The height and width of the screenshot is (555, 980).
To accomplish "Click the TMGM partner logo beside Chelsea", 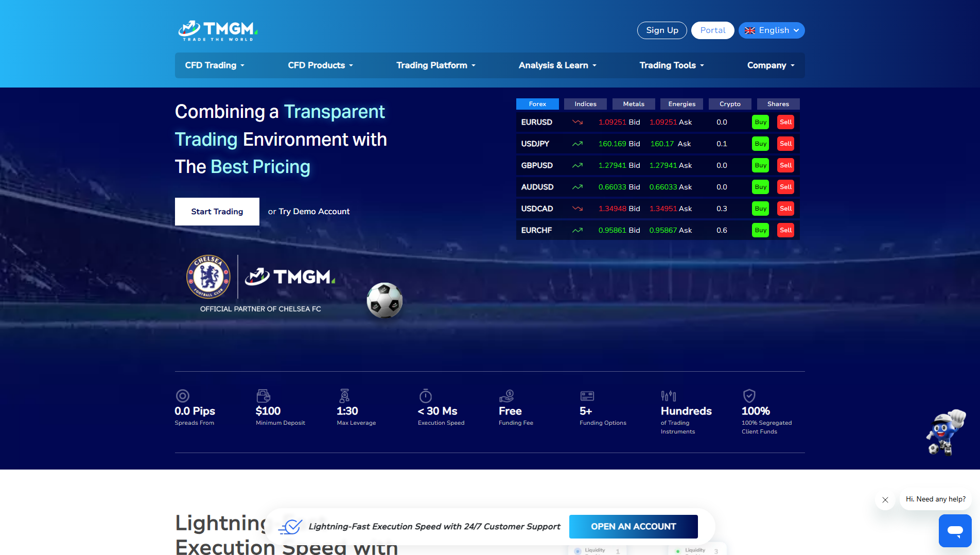I will [x=290, y=276].
